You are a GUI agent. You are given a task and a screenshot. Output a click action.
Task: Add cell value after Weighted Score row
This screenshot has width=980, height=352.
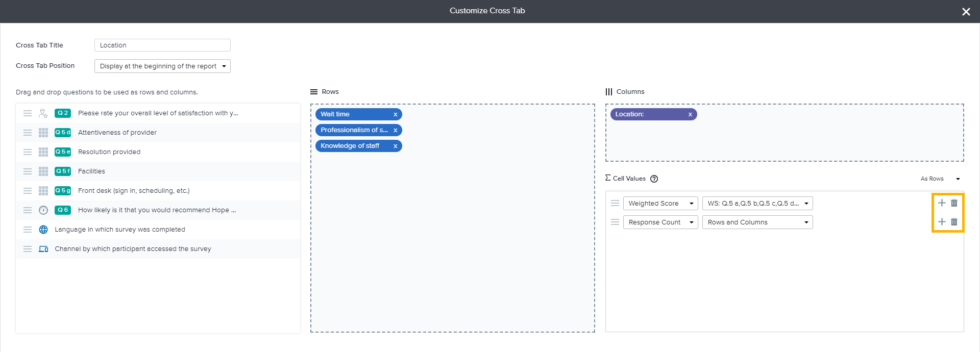[x=942, y=203]
